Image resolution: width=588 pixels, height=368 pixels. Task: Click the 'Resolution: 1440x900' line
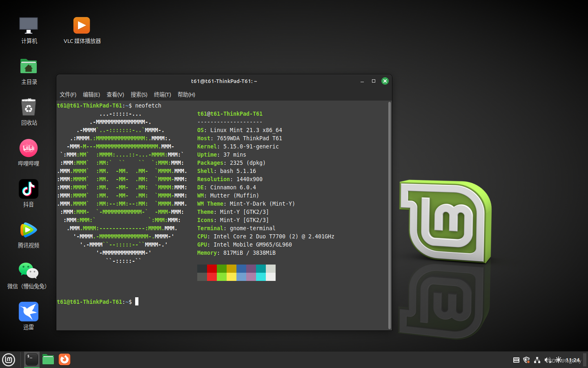tap(230, 179)
